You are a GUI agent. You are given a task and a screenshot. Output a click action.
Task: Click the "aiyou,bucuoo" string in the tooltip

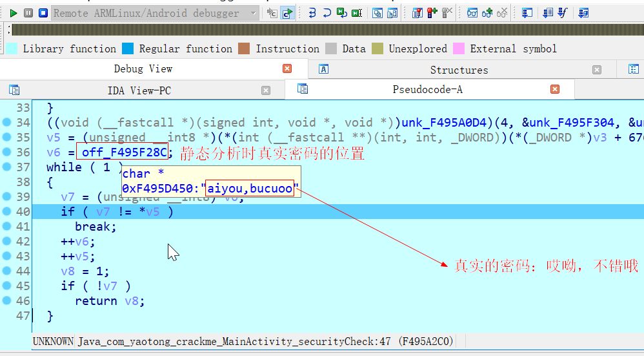pos(250,188)
